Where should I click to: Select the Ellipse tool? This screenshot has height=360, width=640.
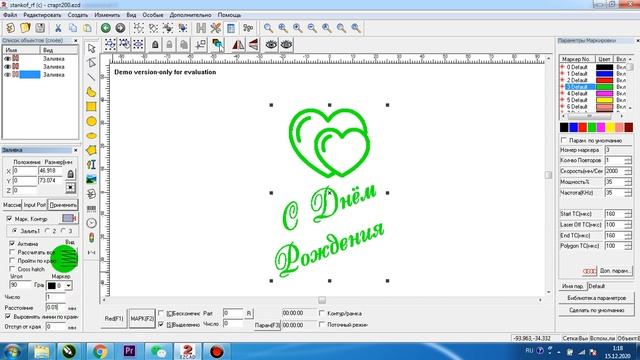pyautogui.click(x=91, y=136)
